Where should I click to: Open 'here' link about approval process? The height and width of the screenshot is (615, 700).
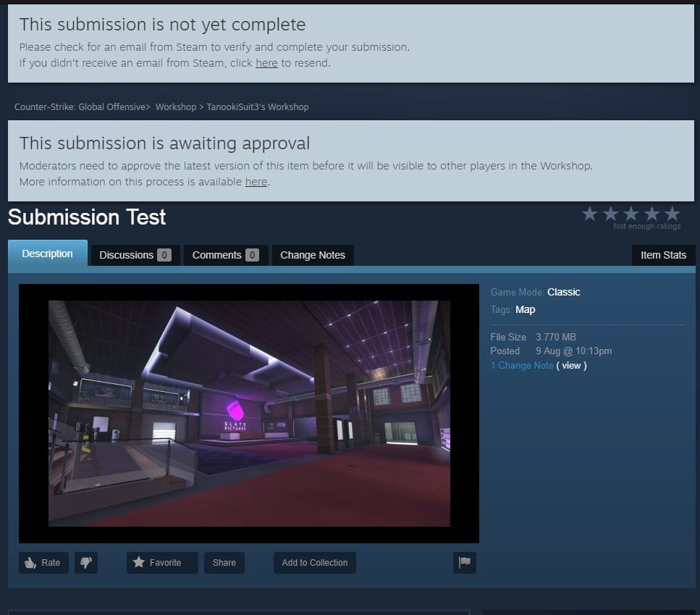(256, 182)
